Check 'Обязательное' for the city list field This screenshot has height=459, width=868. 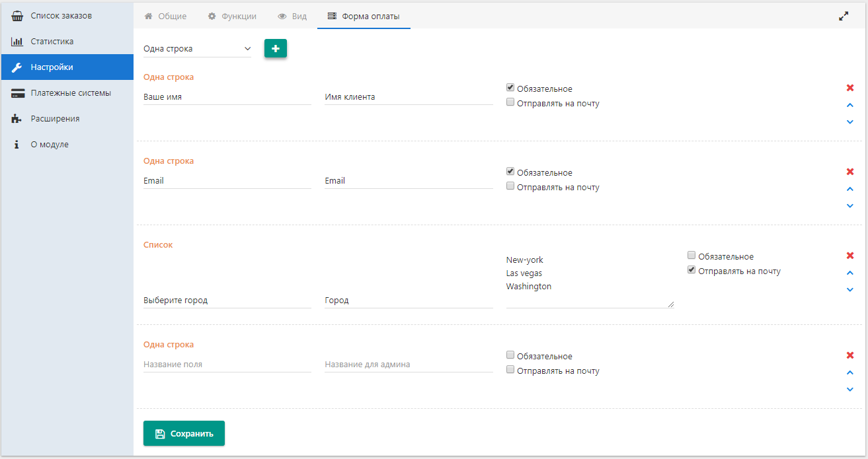coord(691,256)
